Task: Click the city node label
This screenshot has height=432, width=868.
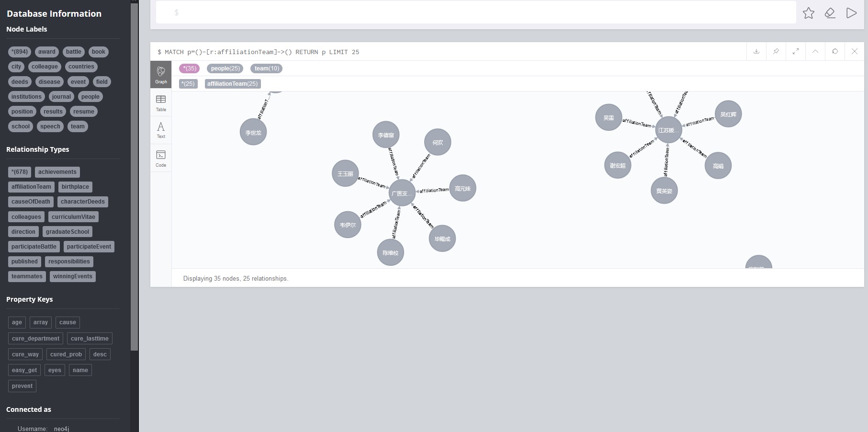Action: tap(16, 67)
